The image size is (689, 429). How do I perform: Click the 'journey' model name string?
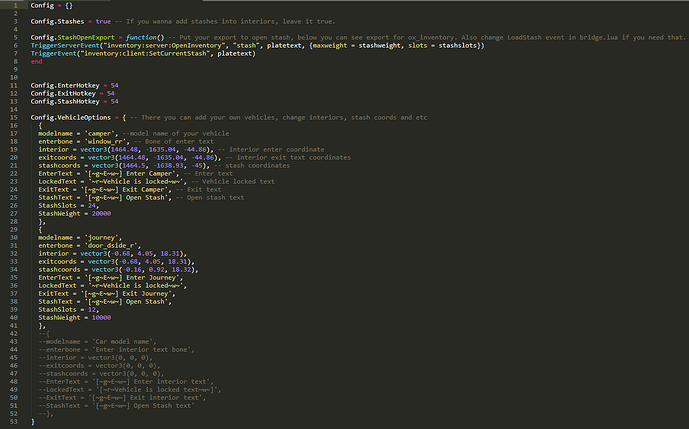[103, 237]
